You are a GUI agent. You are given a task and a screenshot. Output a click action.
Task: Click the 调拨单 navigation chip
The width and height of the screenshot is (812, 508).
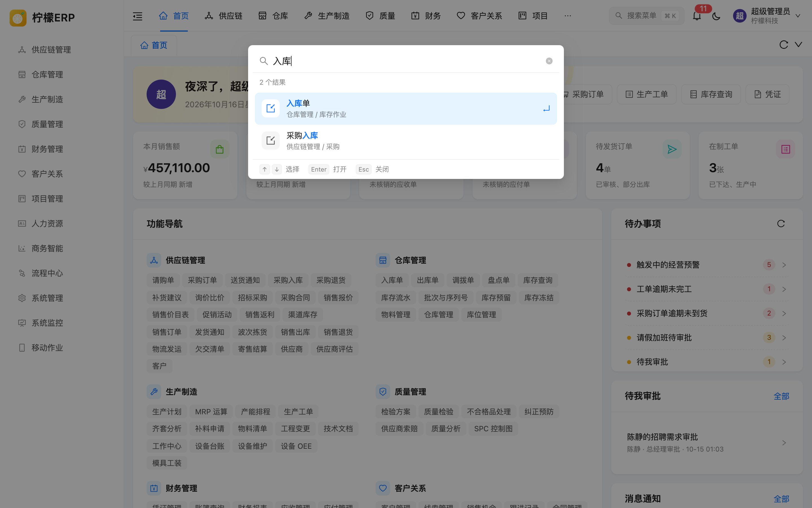tap(463, 280)
